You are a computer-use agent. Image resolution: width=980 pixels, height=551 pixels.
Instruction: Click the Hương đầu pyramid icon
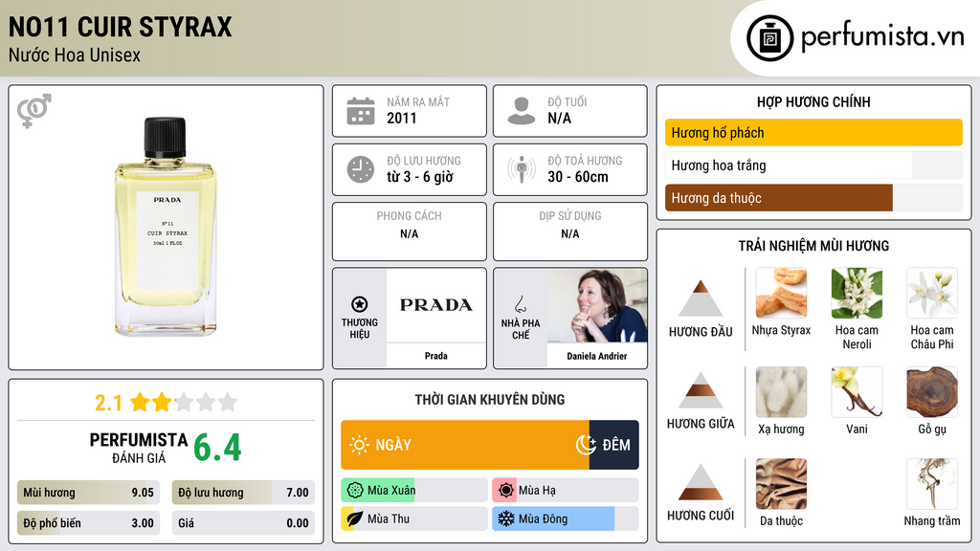coord(701,299)
